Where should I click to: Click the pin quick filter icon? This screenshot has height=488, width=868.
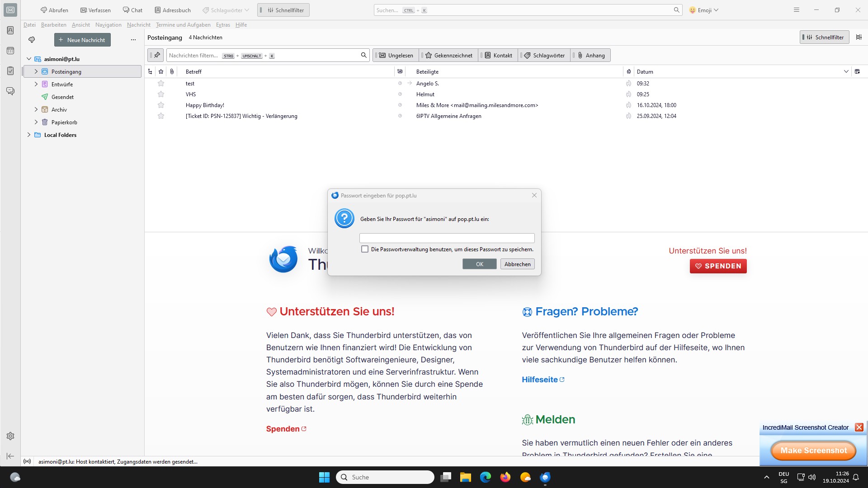click(x=156, y=55)
